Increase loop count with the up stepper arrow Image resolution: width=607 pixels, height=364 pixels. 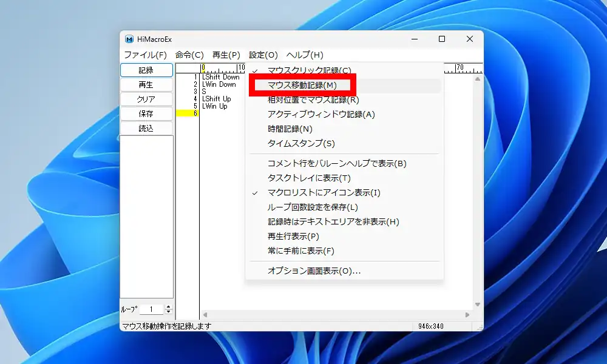[x=169, y=305]
